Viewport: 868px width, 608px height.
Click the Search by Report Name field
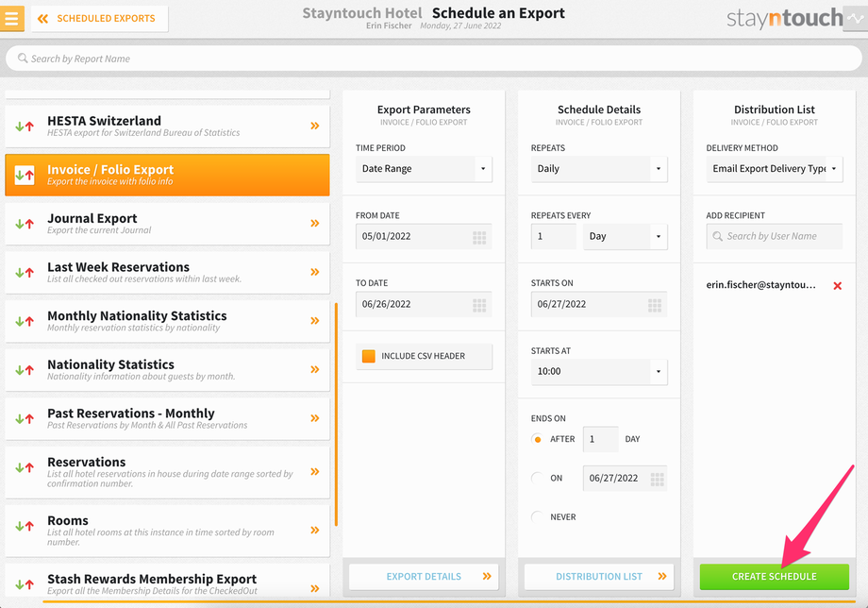coord(433,59)
